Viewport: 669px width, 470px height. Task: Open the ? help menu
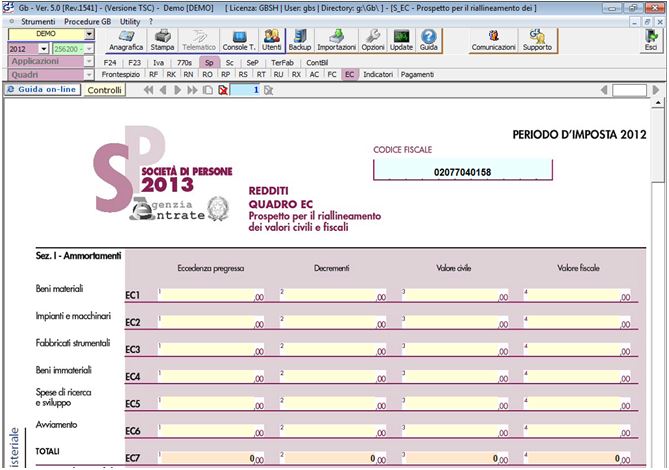(x=151, y=21)
